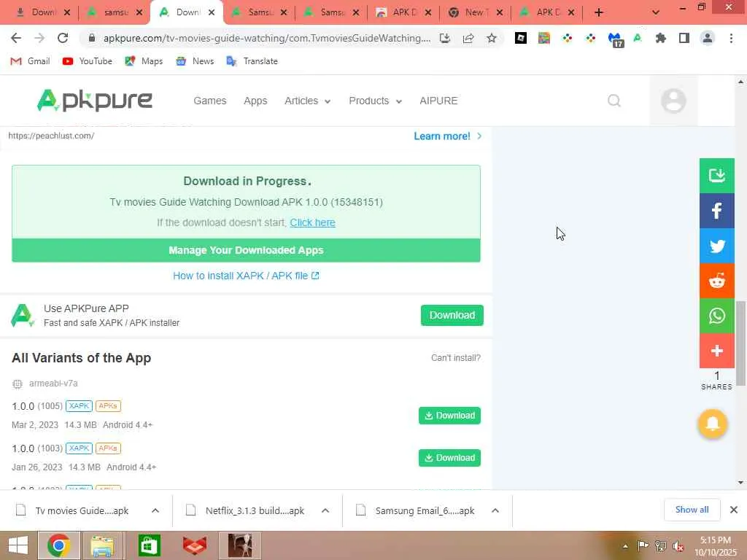Screen dimensions: 747x560
Task: Open Games in the APKPure nav
Action: [x=209, y=101]
